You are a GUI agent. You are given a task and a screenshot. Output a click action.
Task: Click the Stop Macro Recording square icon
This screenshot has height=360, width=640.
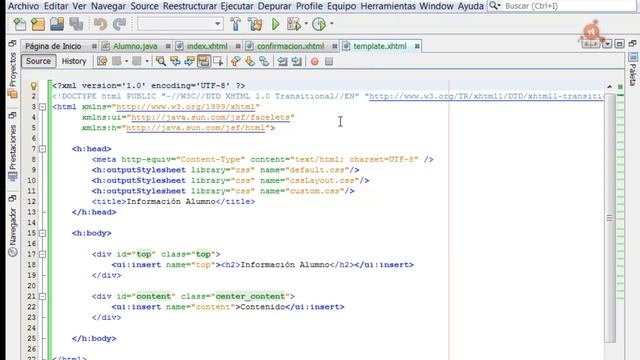coord(329,61)
